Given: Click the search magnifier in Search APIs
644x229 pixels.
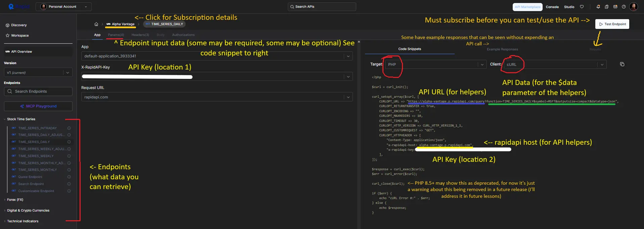Looking at the screenshot, I should 292,7.
